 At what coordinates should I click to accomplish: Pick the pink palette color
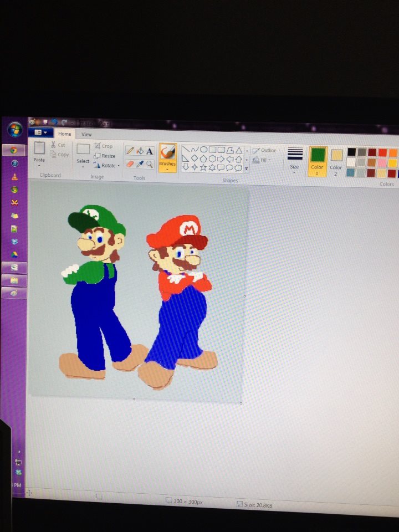tap(382, 162)
